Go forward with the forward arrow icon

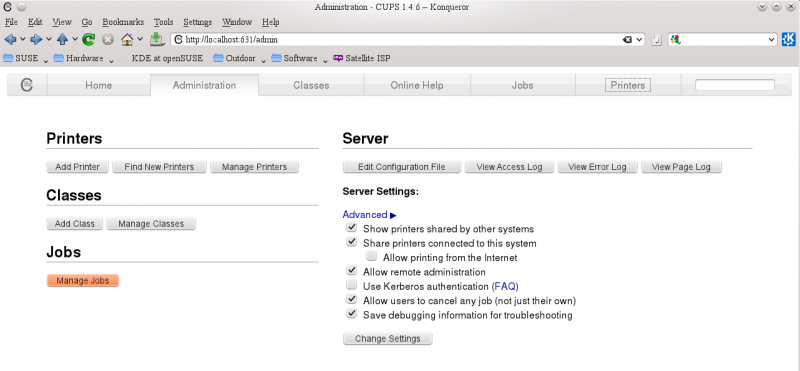(x=36, y=39)
